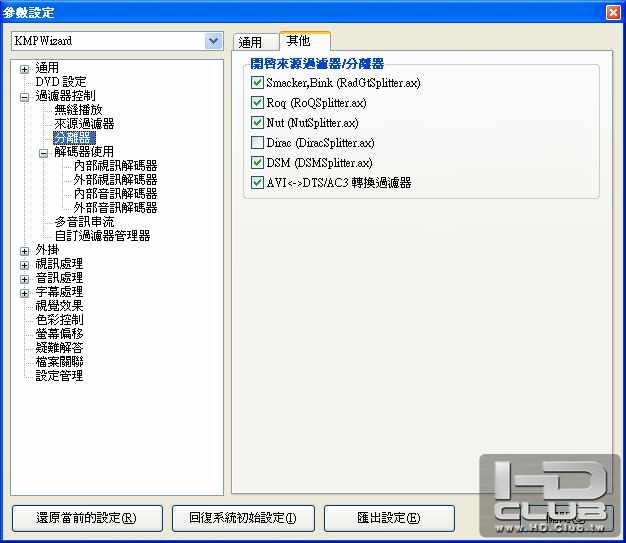Open 內部音訊解碼器 settings

pyautogui.click(x=115, y=194)
